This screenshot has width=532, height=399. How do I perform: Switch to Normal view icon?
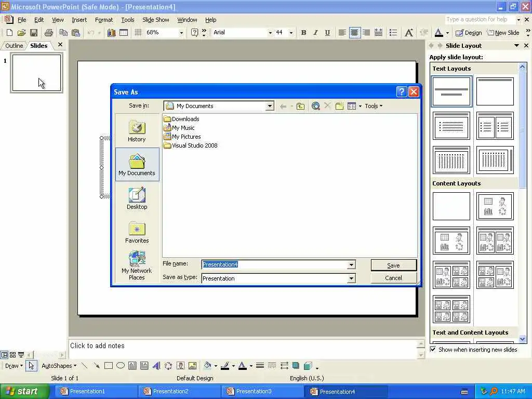pyautogui.click(x=4, y=355)
